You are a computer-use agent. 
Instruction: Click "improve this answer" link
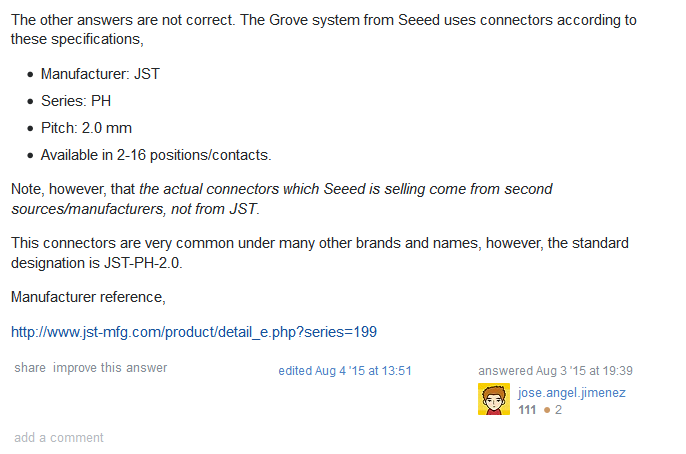point(110,368)
